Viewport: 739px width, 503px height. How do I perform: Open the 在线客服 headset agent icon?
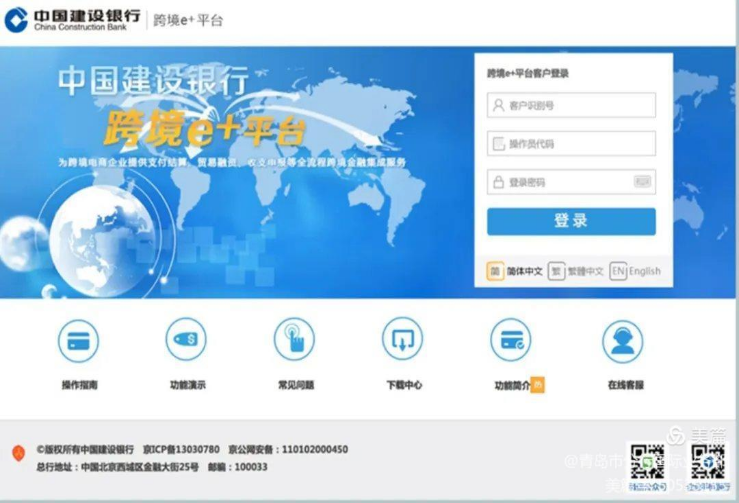(623, 342)
